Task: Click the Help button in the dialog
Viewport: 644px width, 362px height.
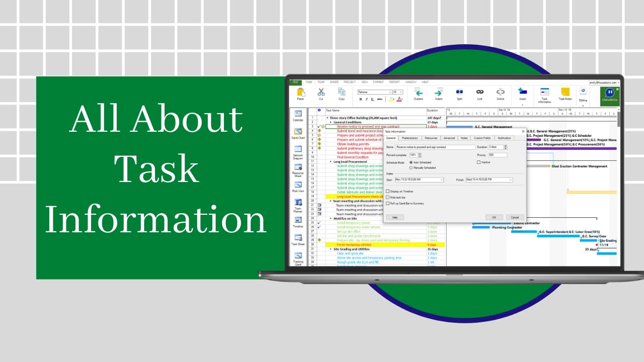Action: tap(394, 217)
